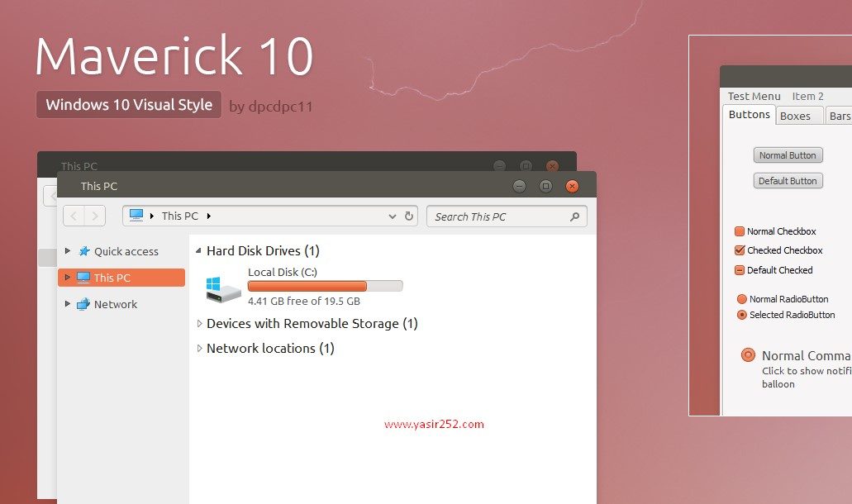Click the Forward navigation arrow in This PC
The image size is (852, 504).
pos(94,216)
